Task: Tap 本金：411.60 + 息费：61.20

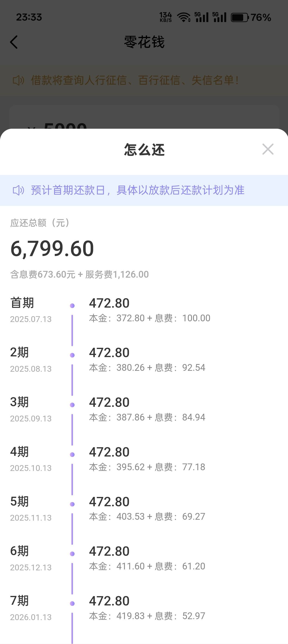Action: (x=147, y=566)
